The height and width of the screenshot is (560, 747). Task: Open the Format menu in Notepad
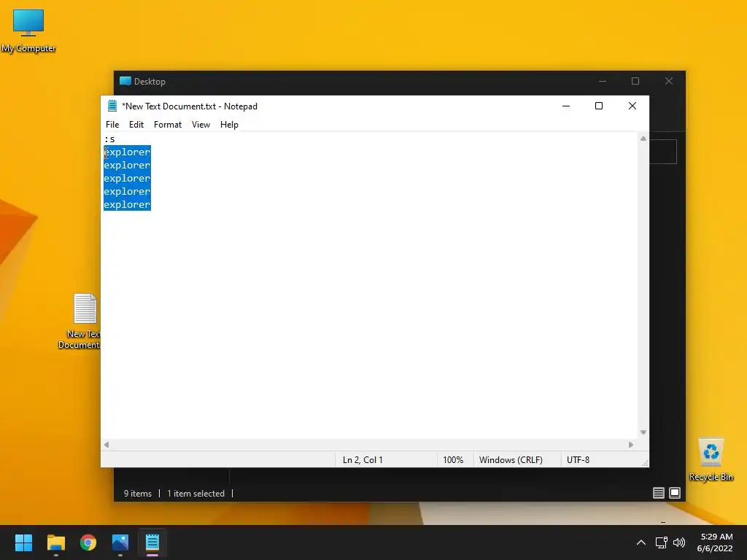168,125
